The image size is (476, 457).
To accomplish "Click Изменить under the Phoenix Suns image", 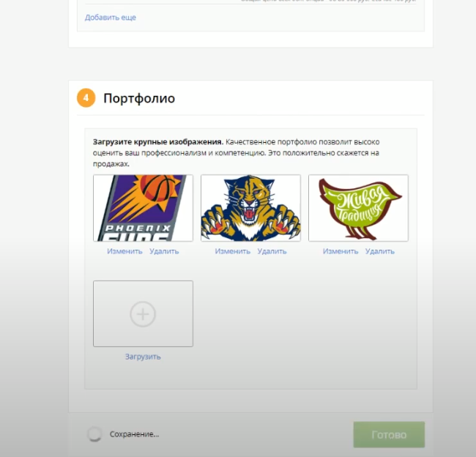I will tap(124, 251).
